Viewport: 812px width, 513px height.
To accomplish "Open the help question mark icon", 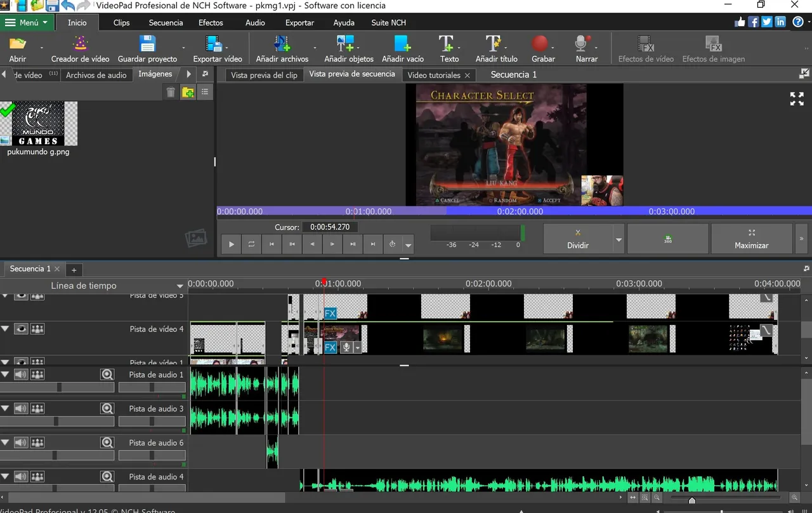I will [x=798, y=22].
